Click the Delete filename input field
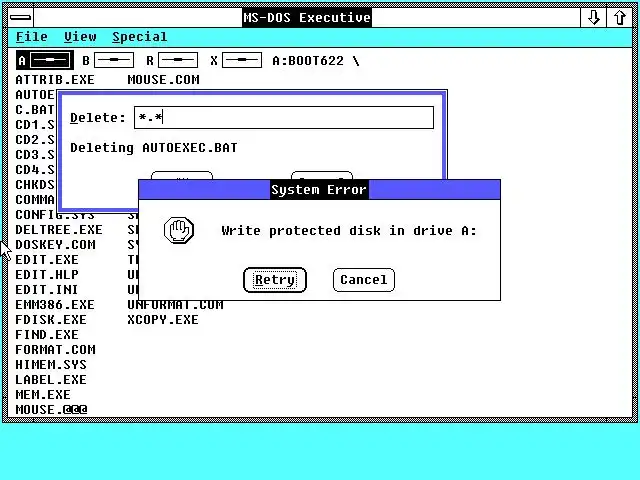The width and height of the screenshot is (640, 480). tap(284, 118)
